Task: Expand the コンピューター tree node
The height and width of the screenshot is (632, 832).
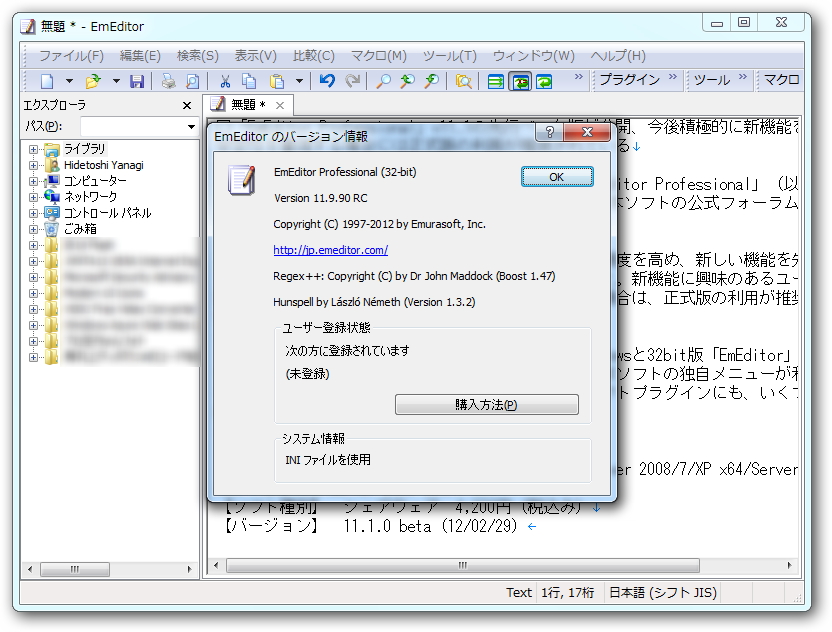Action: (33, 181)
